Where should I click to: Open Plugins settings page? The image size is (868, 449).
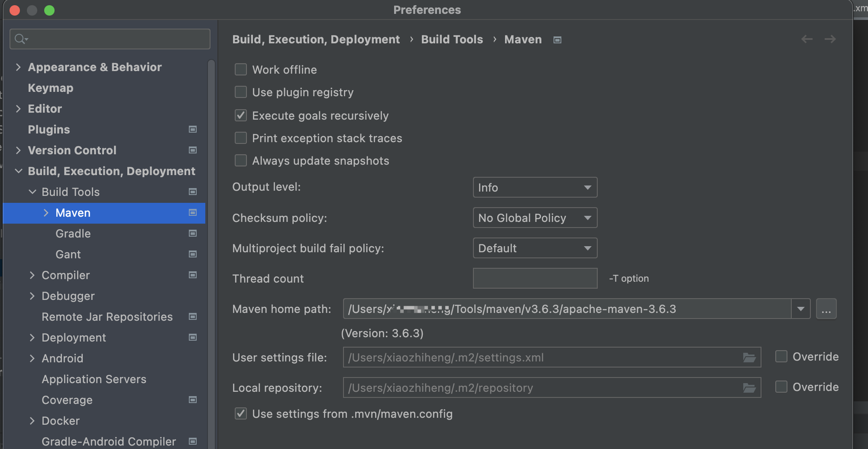tap(49, 130)
